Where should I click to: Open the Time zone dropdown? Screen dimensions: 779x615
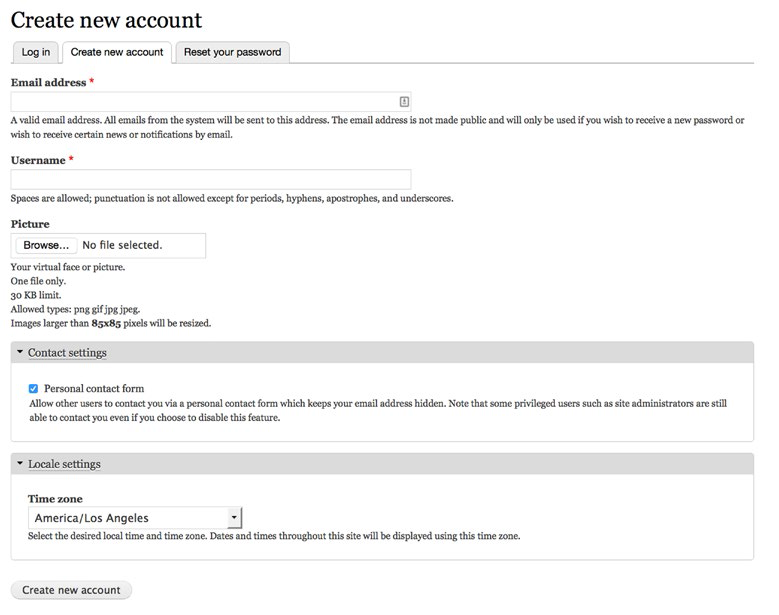(x=135, y=518)
